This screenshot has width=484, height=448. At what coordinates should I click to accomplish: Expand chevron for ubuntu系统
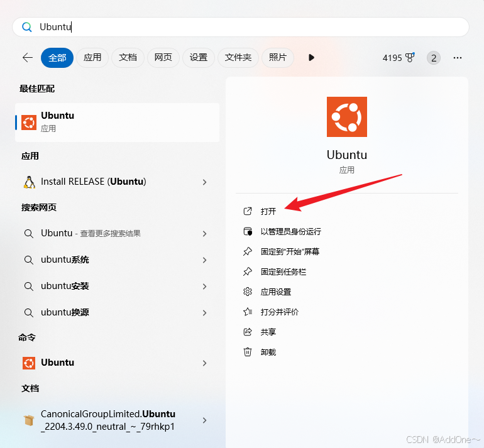pos(204,260)
